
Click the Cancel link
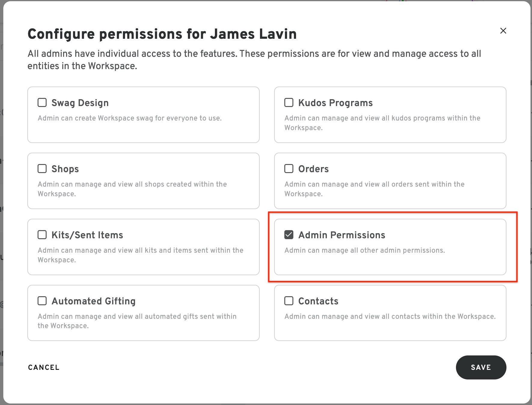tap(44, 367)
